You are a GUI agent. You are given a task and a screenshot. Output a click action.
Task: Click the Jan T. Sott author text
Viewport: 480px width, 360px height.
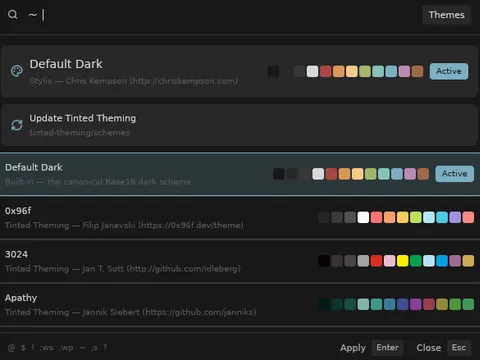click(x=103, y=269)
